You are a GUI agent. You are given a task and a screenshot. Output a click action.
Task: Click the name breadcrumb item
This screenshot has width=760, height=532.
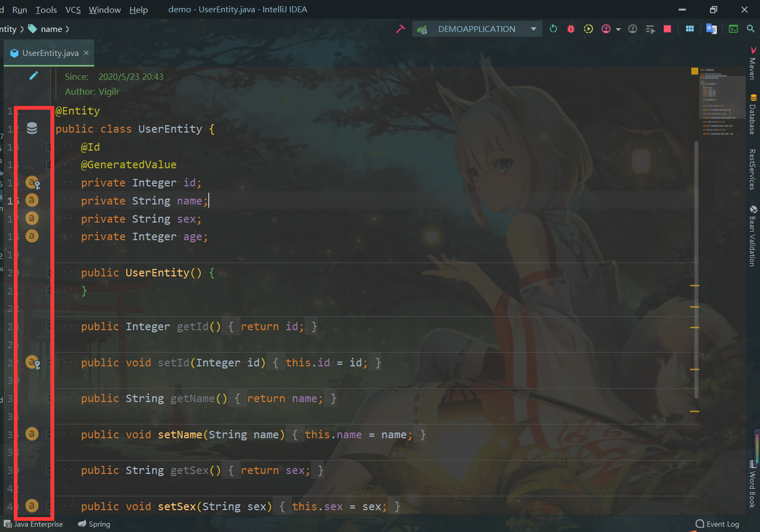point(52,29)
